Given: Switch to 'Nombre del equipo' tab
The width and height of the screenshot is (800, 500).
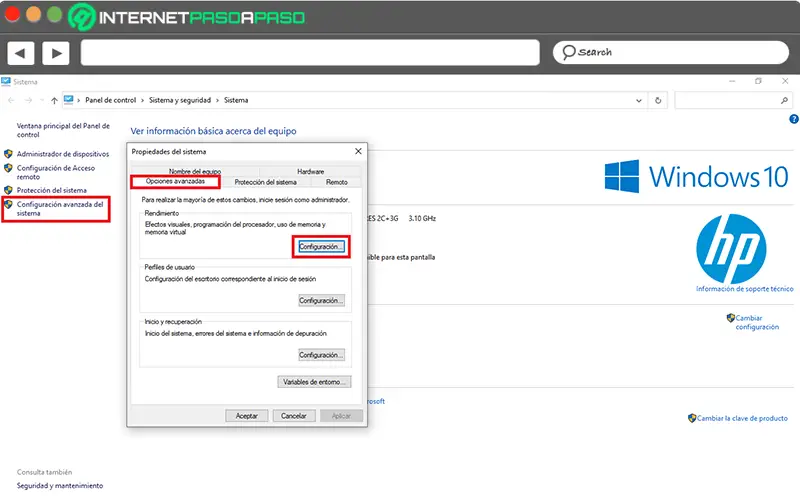Looking at the screenshot, I should tap(195, 171).
